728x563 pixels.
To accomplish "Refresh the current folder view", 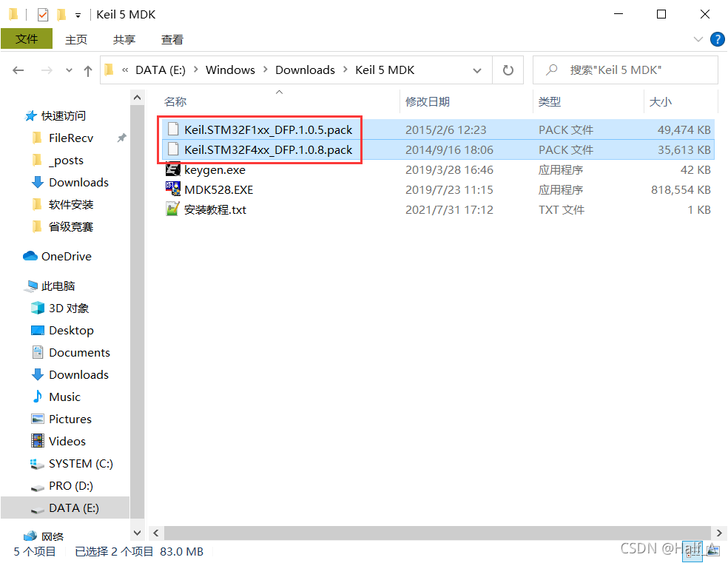I will pos(508,70).
